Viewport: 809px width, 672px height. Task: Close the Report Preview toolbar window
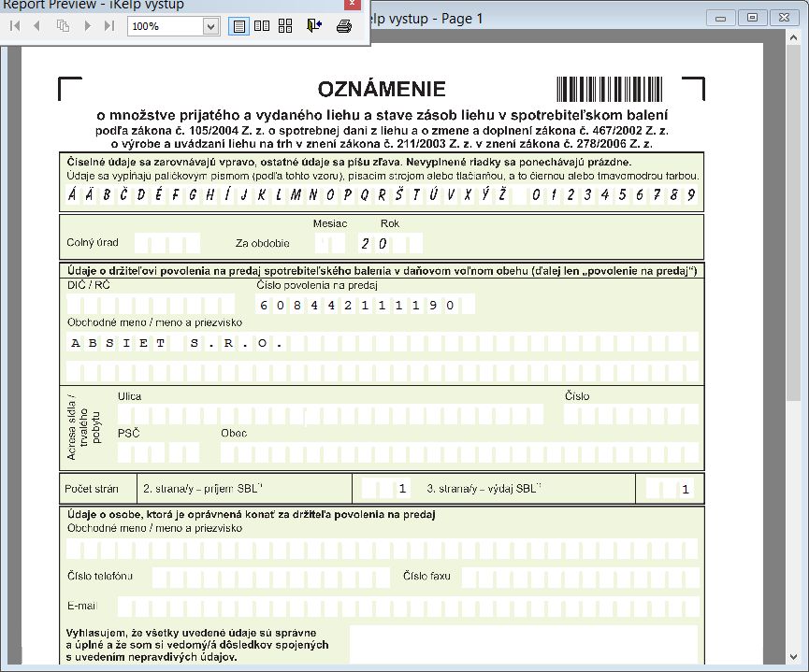(x=350, y=5)
